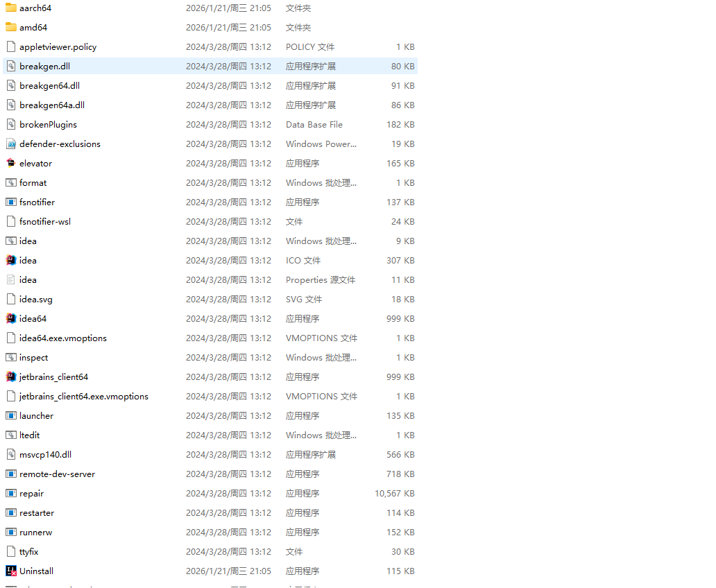Click the jetbrains_client64 application icon

point(10,377)
